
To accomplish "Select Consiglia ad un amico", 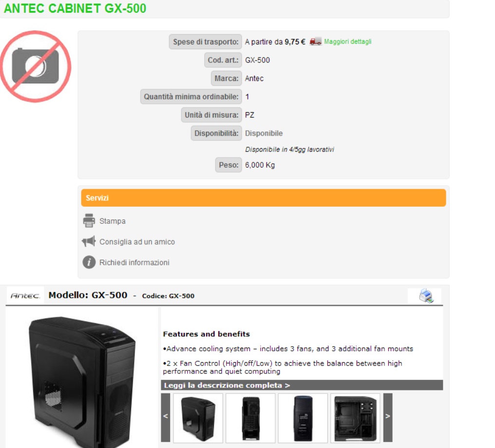I will tap(137, 242).
